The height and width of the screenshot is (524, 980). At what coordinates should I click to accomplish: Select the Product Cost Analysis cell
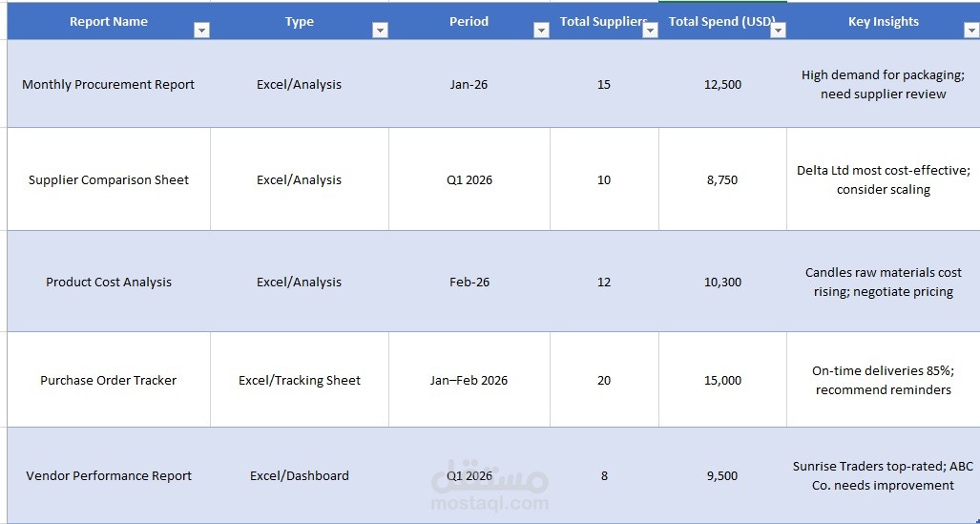tap(108, 283)
